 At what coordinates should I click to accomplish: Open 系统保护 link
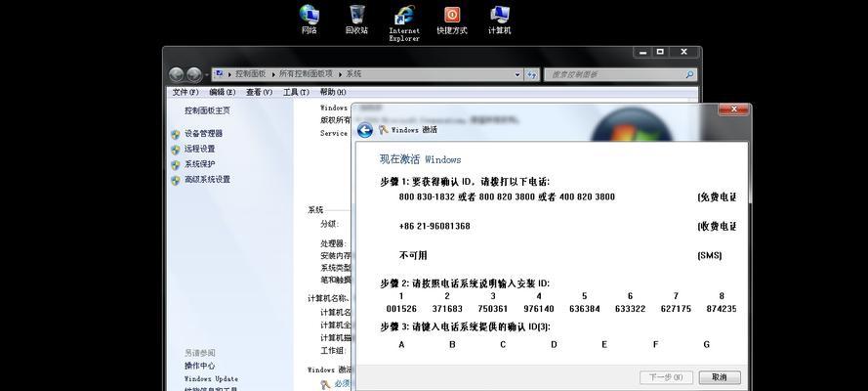coord(199,164)
